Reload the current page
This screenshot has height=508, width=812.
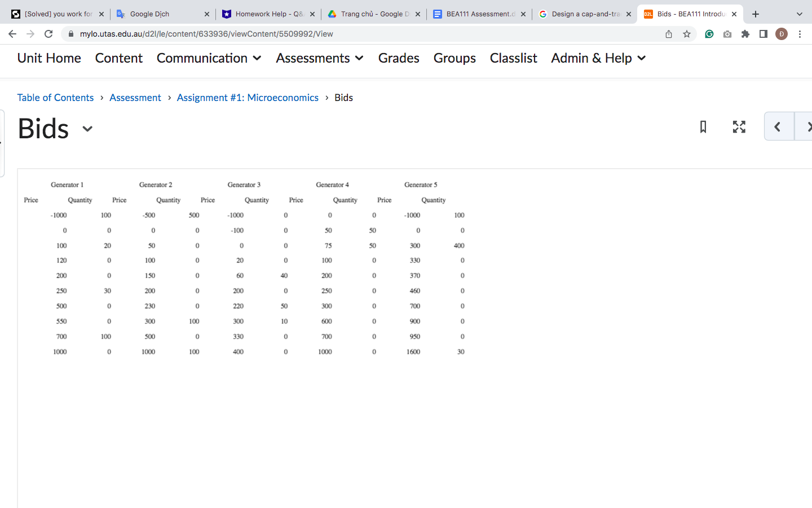48,34
